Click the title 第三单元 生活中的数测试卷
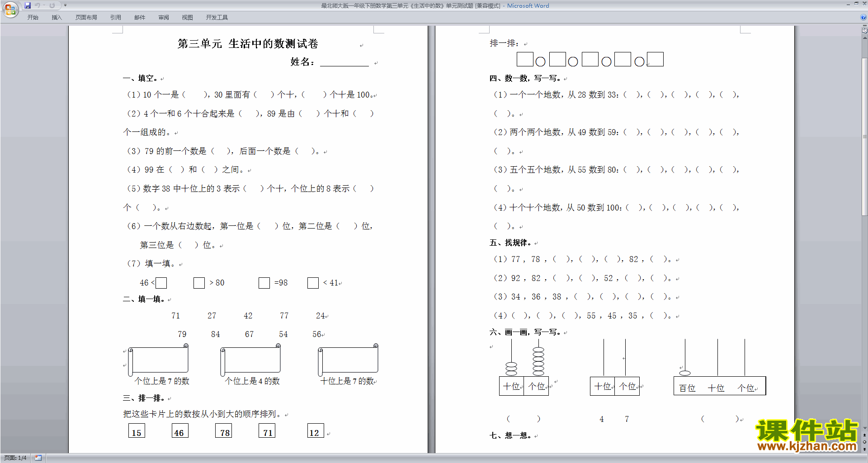The image size is (868, 463). 248,44
